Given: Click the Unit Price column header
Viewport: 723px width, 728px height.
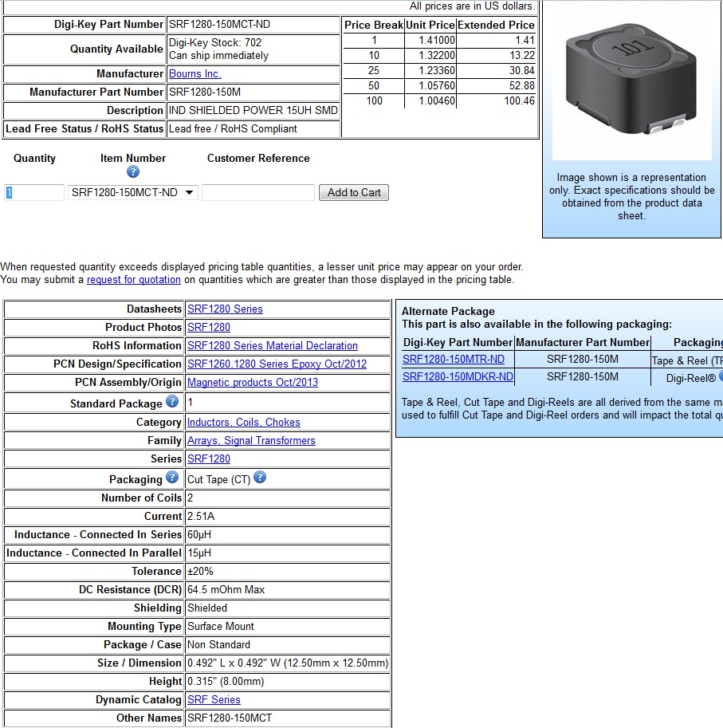Looking at the screenshot, I should coord(430,25).
